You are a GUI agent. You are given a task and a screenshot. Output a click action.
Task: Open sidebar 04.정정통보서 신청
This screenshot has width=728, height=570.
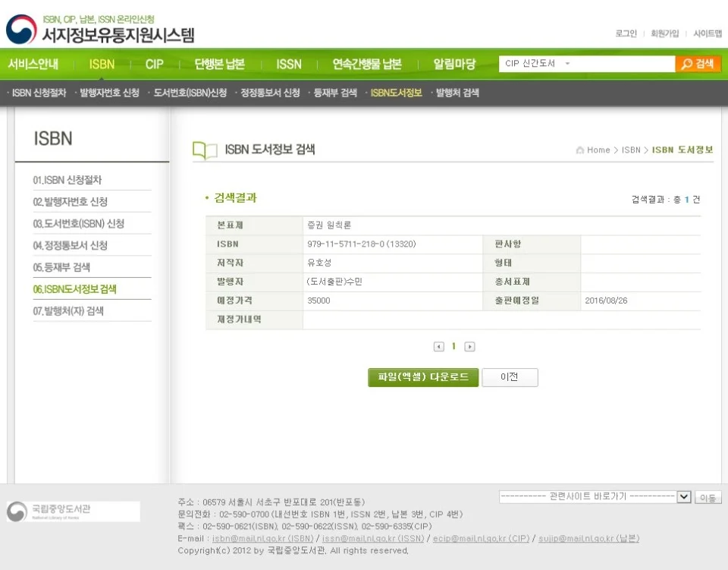click(x=71, y=246)
